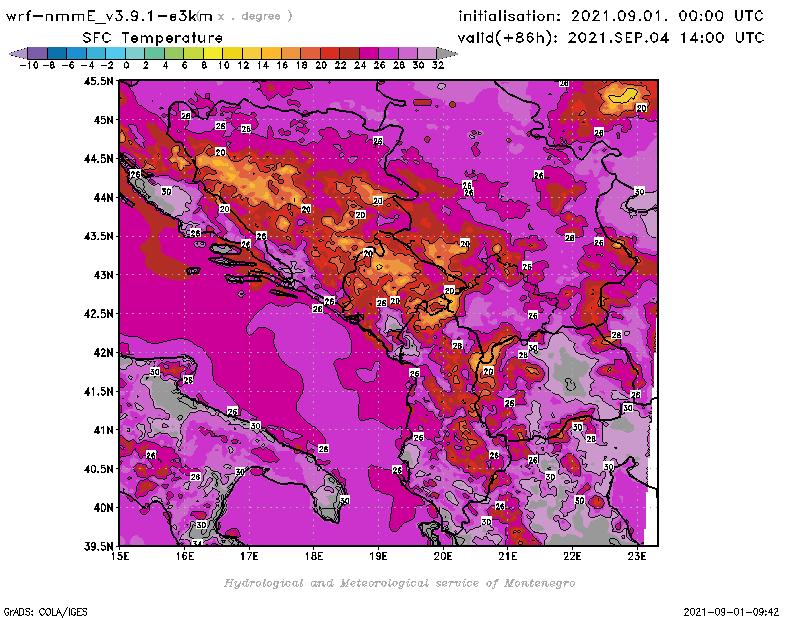Click the legend swatch between 12 and 14
Viewport: 800px width, 618px height.
tap(252, 53)
